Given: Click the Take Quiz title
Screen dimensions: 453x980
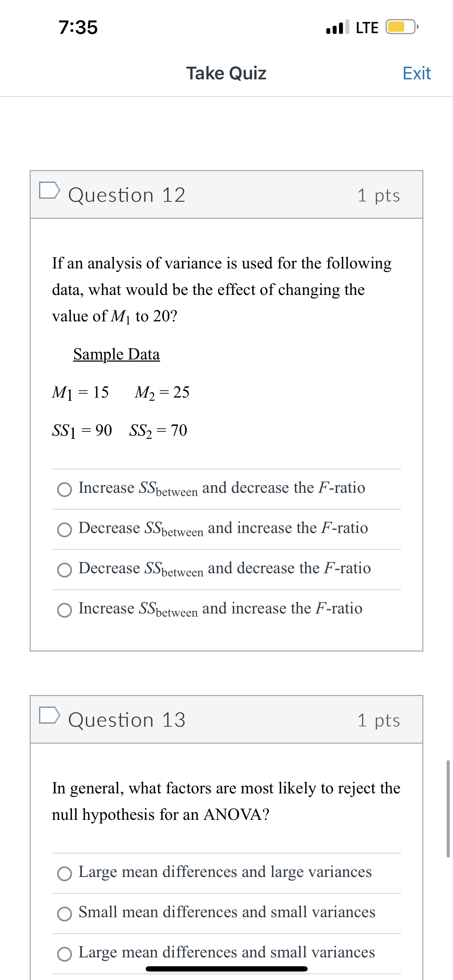Looking at the screenshot, I should click(226, 73).
